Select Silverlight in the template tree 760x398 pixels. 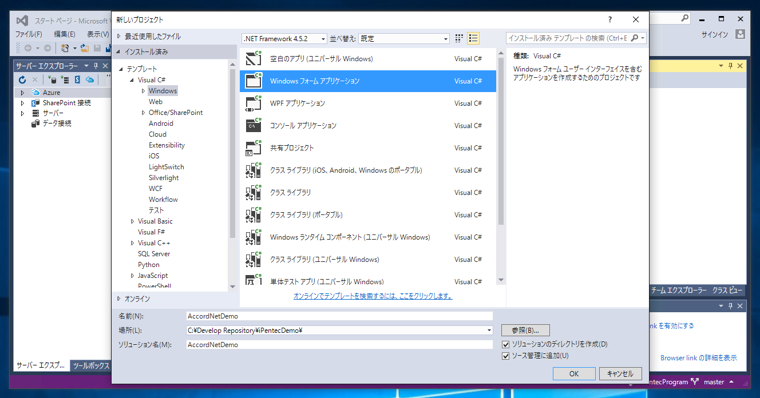coord(163,177)
